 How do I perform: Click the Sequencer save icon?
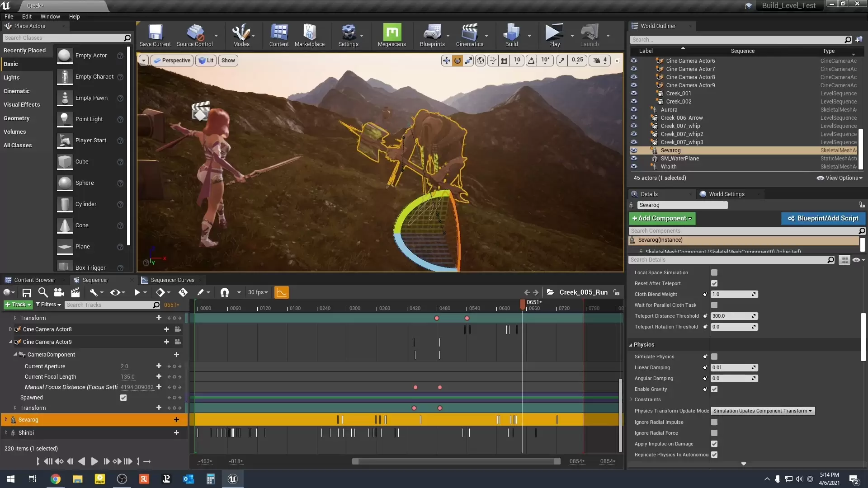tap(27, 292)
